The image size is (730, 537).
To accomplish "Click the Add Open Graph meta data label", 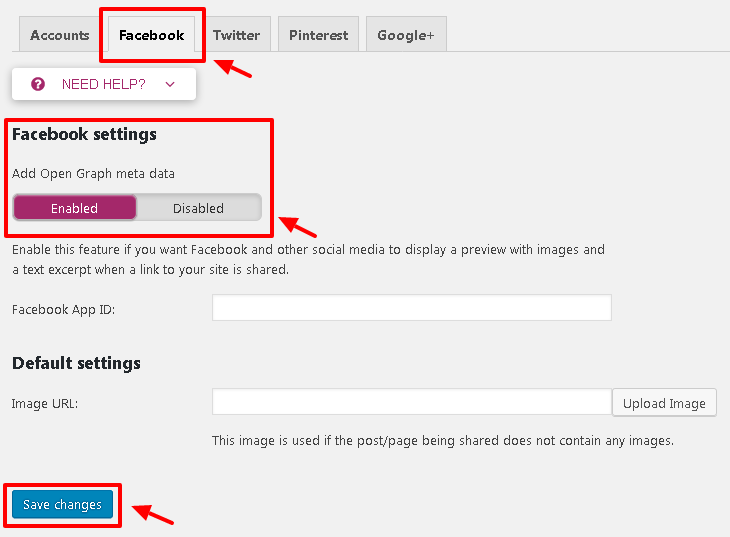I will (x=93, y=174).
